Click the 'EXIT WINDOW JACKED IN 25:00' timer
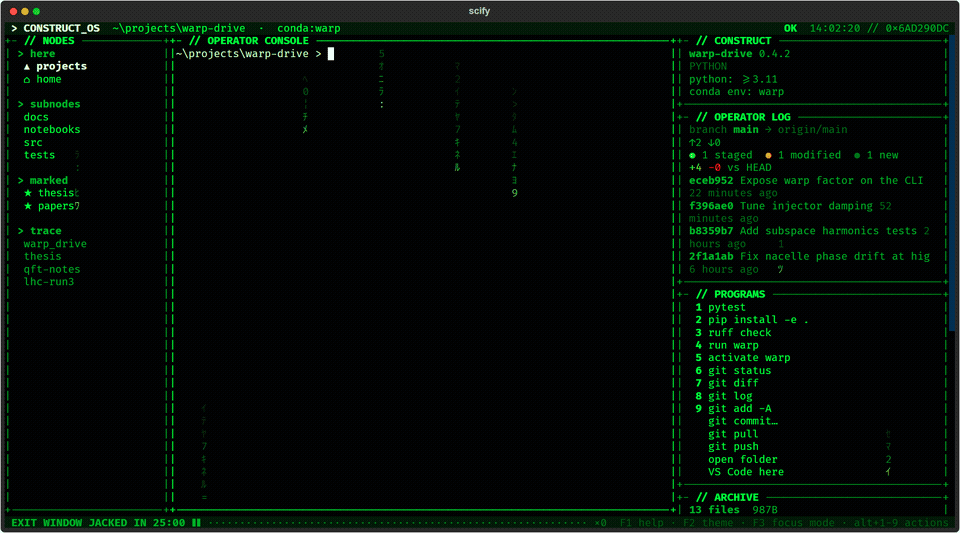The width and height of the screenshot is (960, 533). tap(98, 523)
